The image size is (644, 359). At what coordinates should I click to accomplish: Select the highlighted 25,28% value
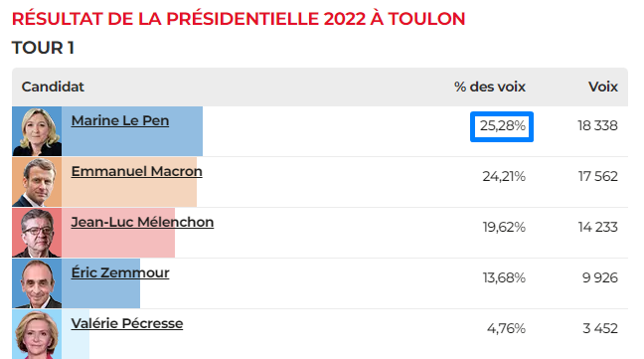click(502, 126)
